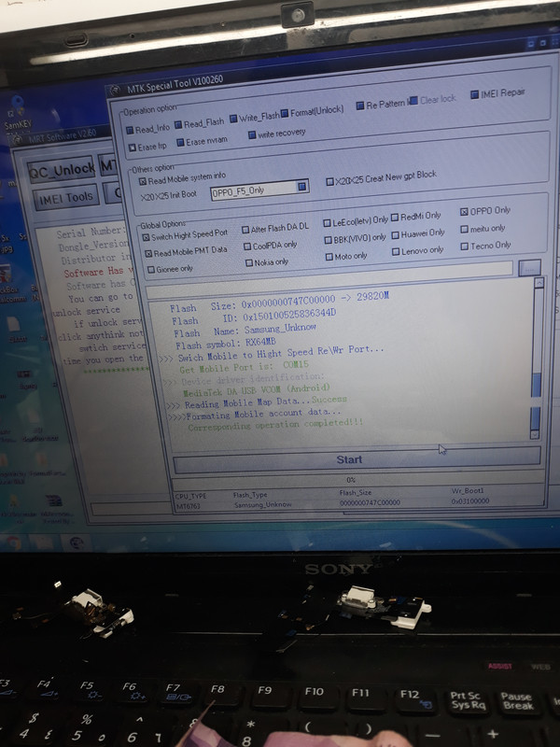560x747 pixels.
Task: Click the 000000747C00000 Flash_Size status value
Action: 370,502
